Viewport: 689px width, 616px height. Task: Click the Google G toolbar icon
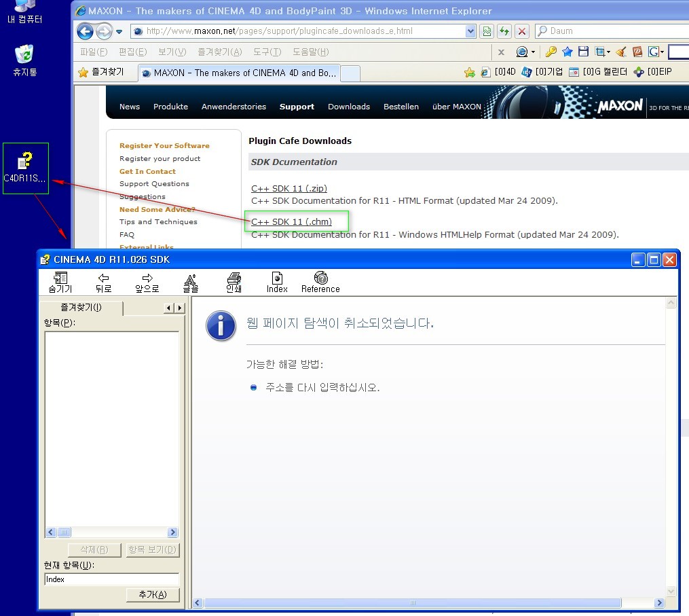point(654,52)
